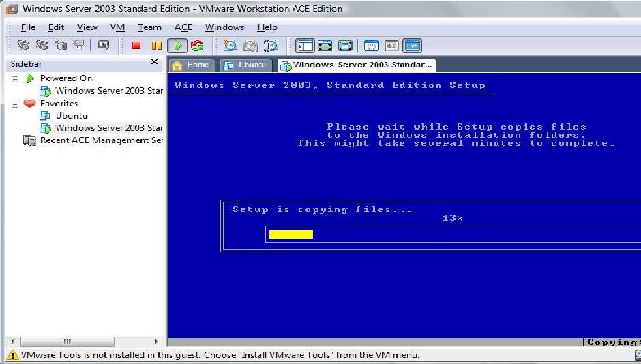Click the 13% progress text
Screen dimensions: 641x364
(453, 218)
